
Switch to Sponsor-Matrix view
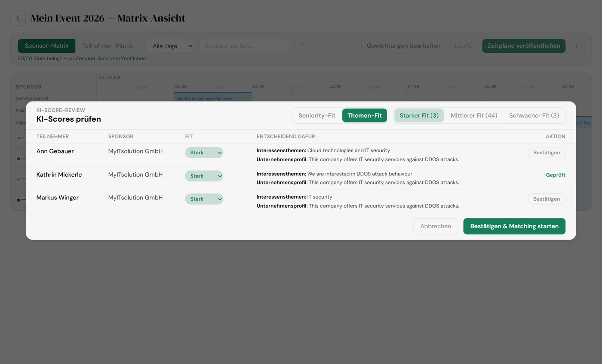coord(46,46)
